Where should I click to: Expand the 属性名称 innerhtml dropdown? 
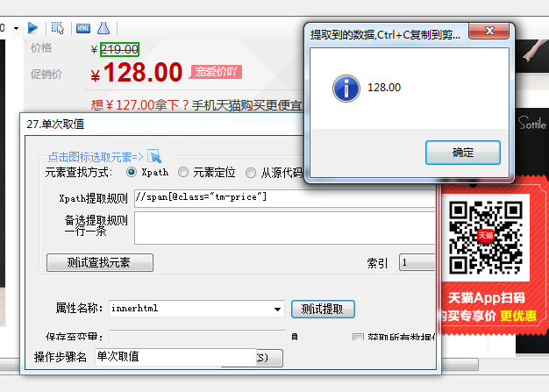click(x=277, y=309)
